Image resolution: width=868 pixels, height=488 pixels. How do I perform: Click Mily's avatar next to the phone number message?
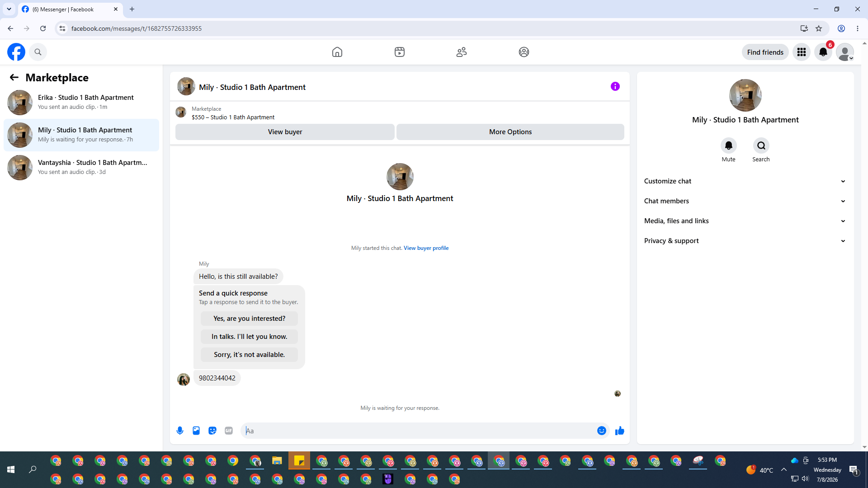pos(184,380)
